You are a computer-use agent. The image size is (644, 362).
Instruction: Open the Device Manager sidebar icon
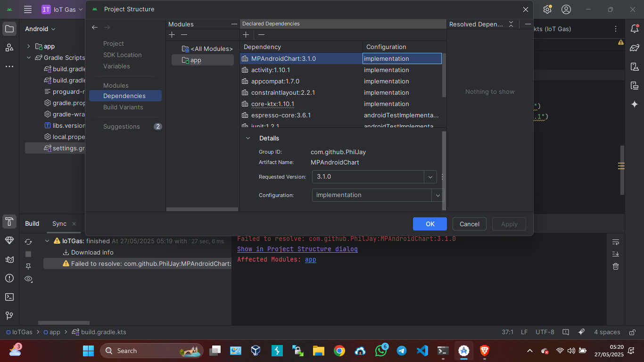click(x=635, y=66)
